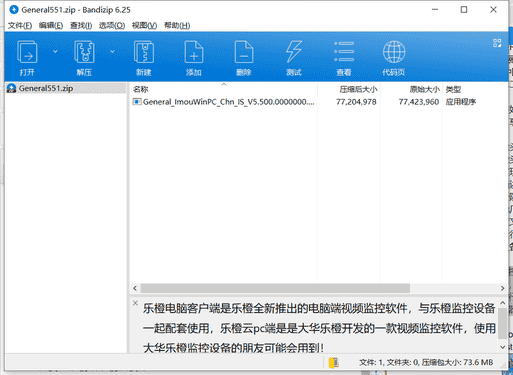Open the Edit (编辑) menu
The height and width of the screenshot is (375, 513).
click(x=51, y=25)
